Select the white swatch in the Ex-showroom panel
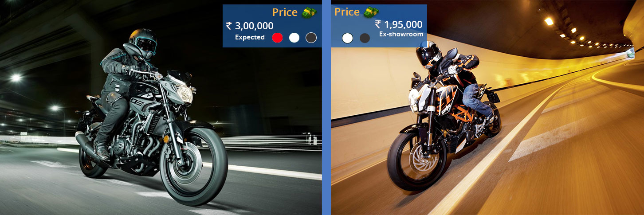 pyautogui.click(x=347, y=38)
